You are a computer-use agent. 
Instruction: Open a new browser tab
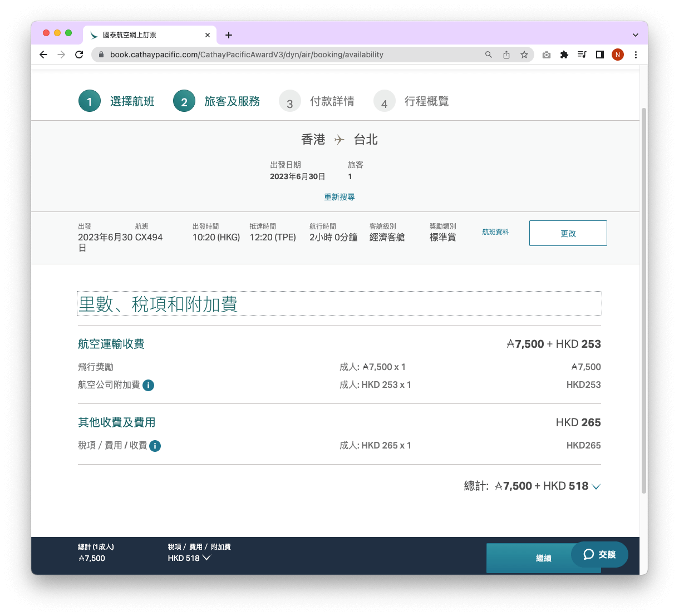click(x=229, y=35)
